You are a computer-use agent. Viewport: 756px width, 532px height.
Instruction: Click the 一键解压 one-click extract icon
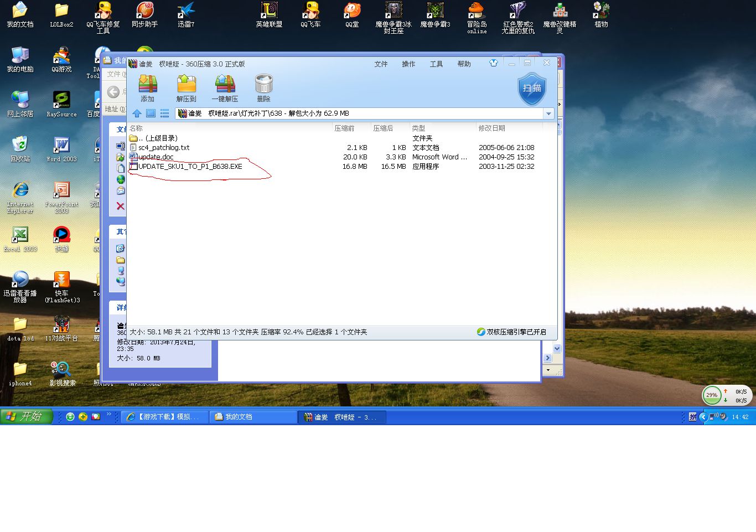225,87
